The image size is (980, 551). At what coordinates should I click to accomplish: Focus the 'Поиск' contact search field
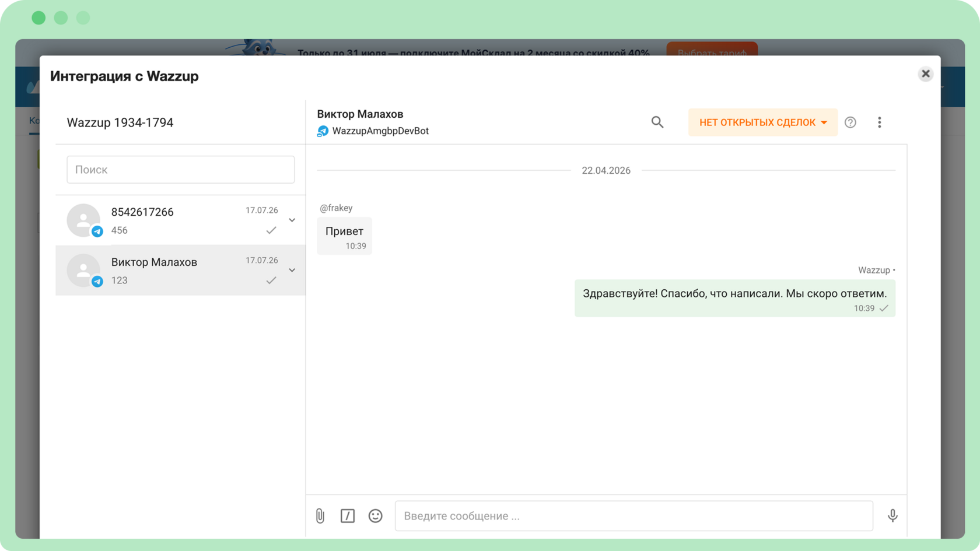(180, 170)
